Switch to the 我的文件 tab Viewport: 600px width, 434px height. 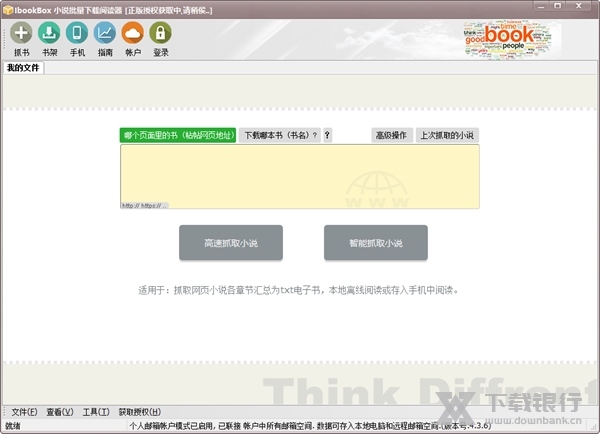click(x=23, y=68)
